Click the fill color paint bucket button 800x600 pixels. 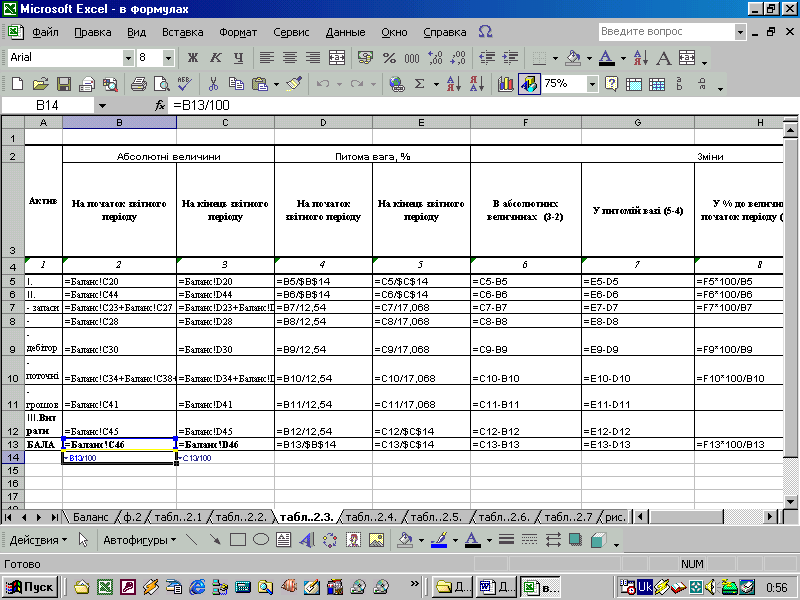[573, 57]
